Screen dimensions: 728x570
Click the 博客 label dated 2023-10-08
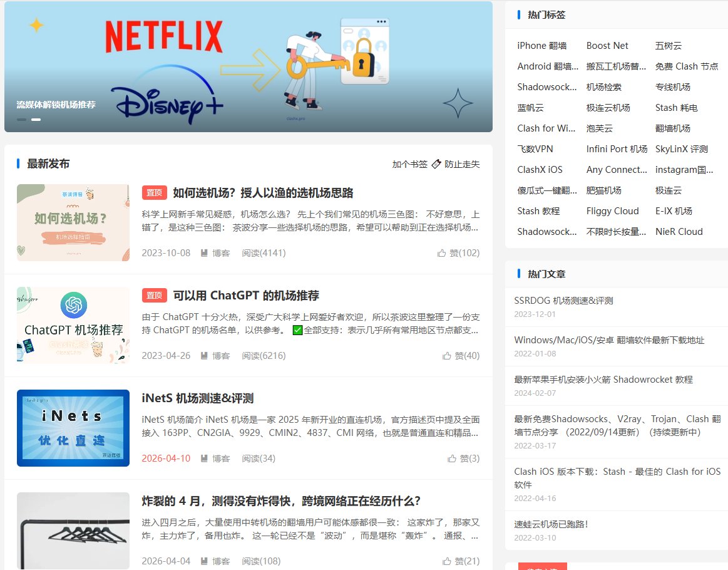(x=221, y=253)
